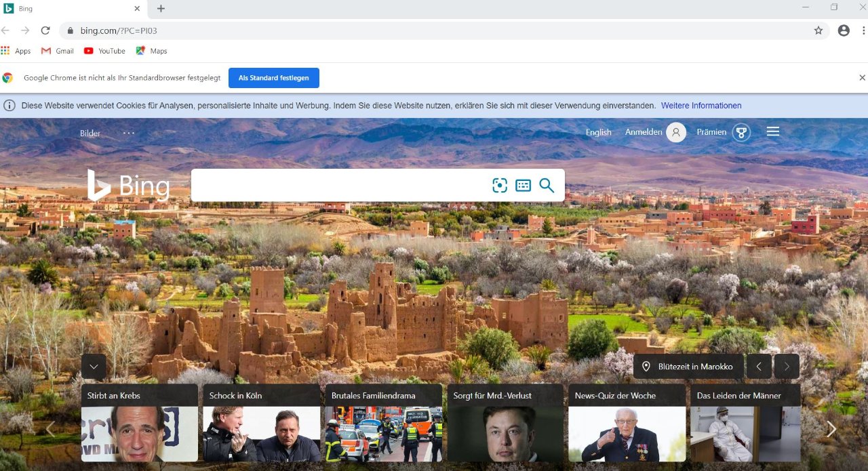Open Gmail bookmark
Viewport: 868px width, 471px height.
pos(58,51)
